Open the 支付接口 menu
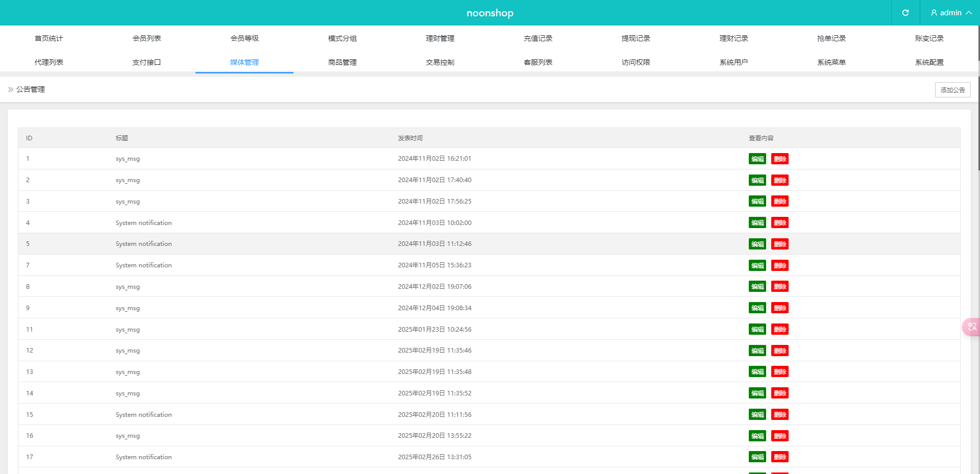The width and height of the screenshot is (980, 474). [147, 62]
